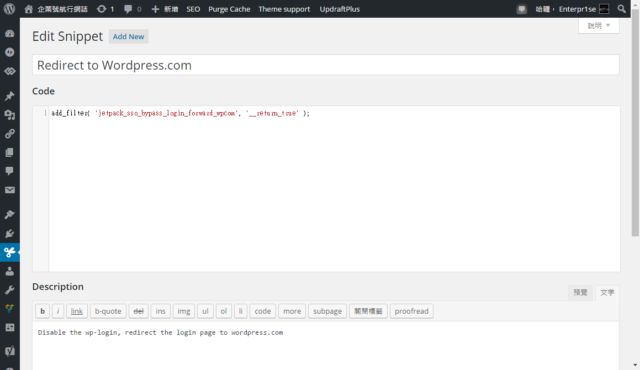640x370 pixels.
Task: Open Tools wrench icon in sidebar
Action: click(9, 290)
